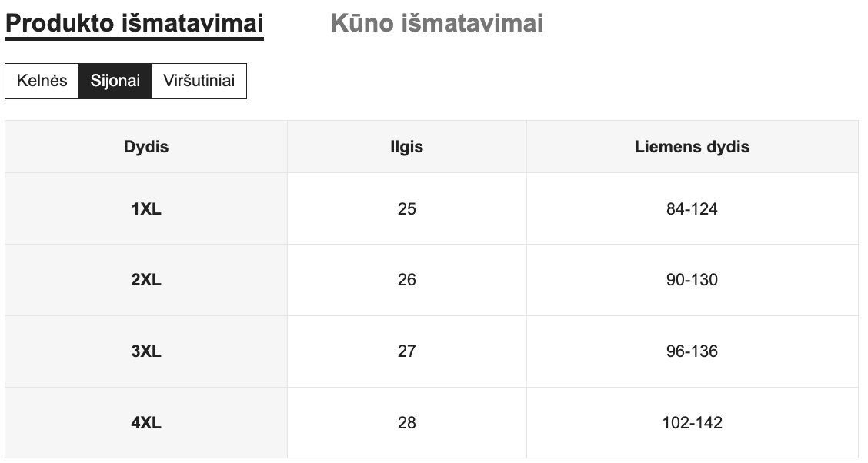868x463 pixels.
Task: Click the waist size 102-142 cell
Action: click(692, 422)
